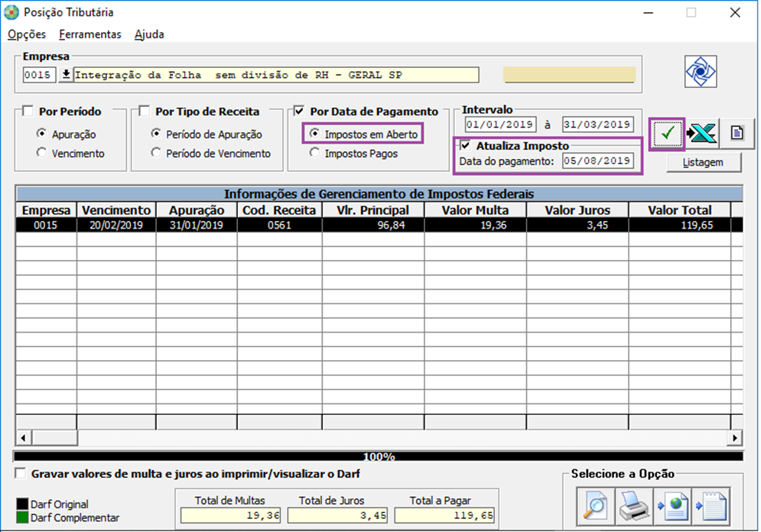Open the Ajuda menu

point(149,34)
